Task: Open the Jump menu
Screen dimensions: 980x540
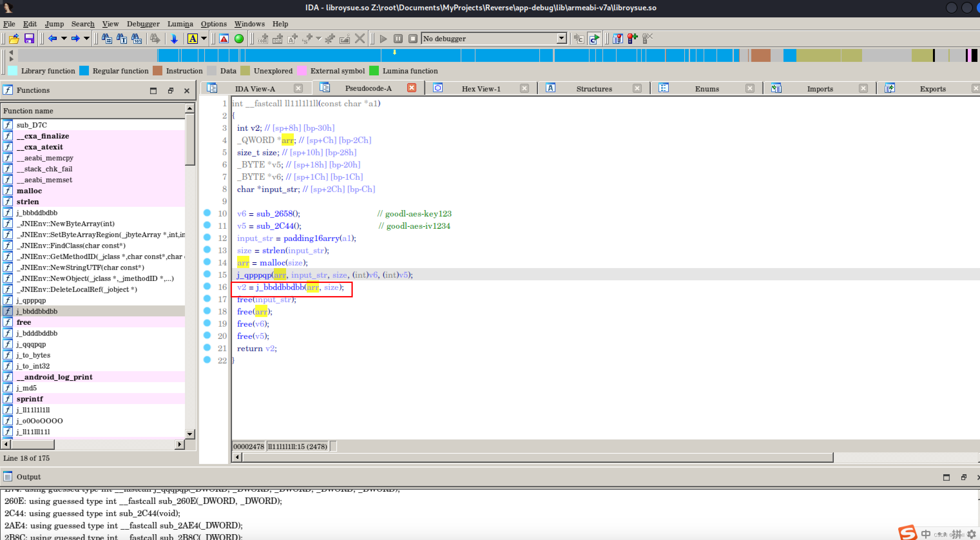Action: (54, 24)
